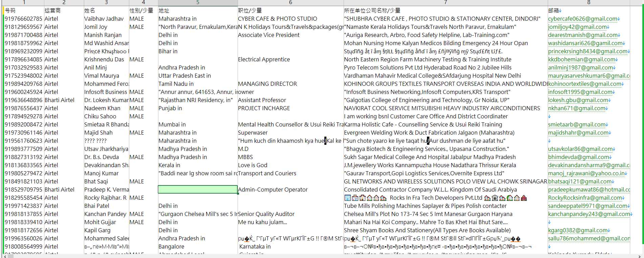
Task: Click anilminj1987@gmail.com email link
Action: (581, 67)
